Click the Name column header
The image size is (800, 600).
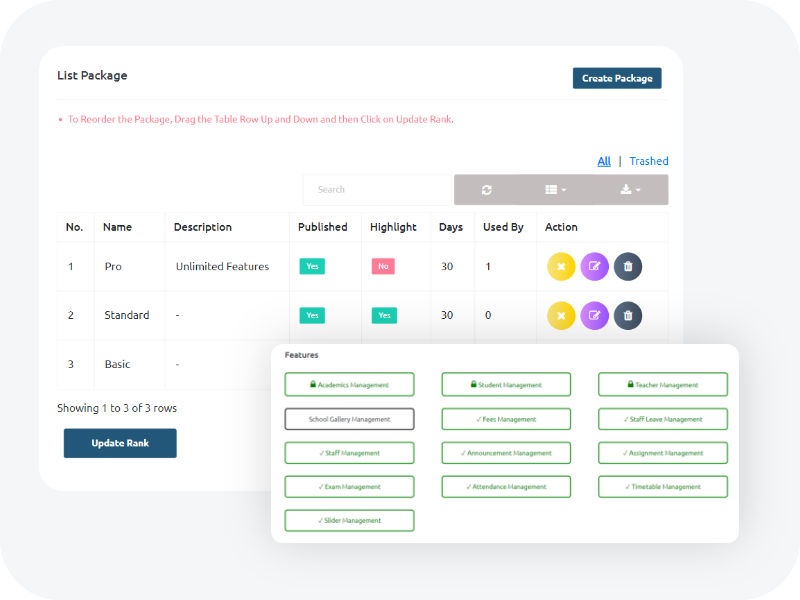tap(118, 227)
